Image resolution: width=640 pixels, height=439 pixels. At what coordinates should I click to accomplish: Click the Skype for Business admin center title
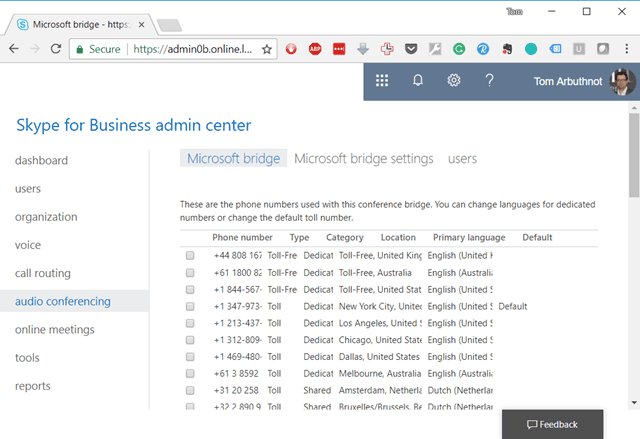133,125
